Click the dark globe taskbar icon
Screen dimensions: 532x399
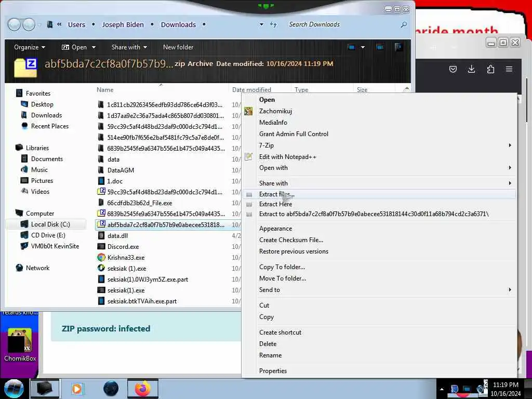click(111, 389)
